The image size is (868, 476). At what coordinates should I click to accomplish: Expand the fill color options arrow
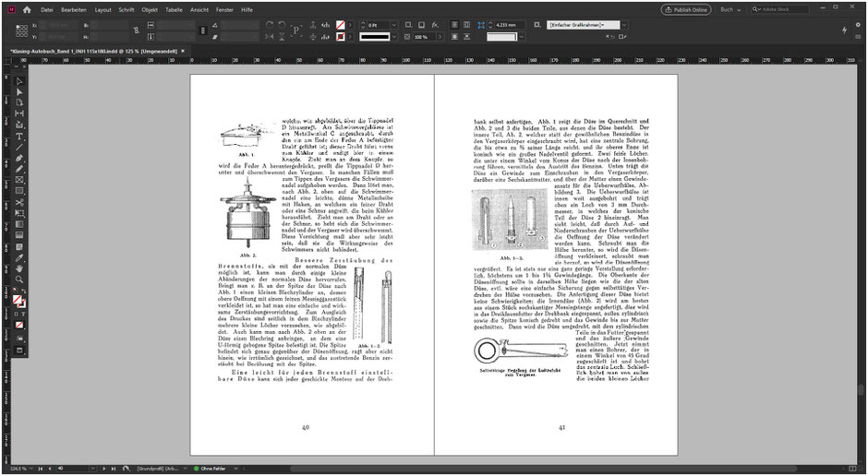350,26
